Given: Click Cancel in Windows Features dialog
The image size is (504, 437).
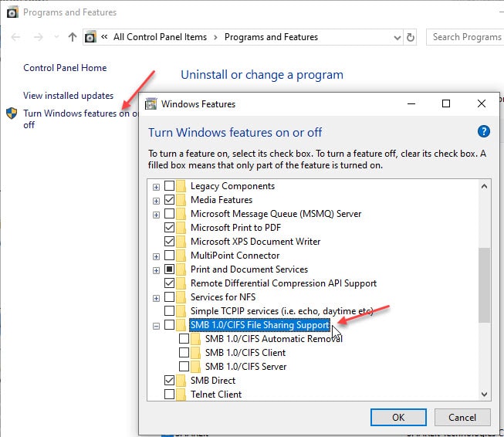Looking at the screenshot, I should 462,418.
